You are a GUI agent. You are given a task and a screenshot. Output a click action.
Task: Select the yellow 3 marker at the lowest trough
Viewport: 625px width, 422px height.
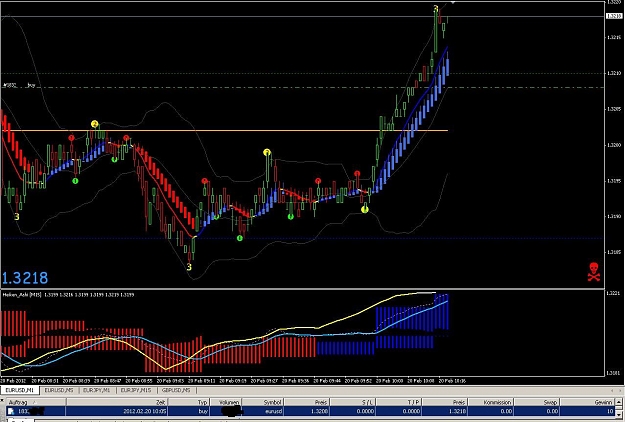[x=189, y=267]
